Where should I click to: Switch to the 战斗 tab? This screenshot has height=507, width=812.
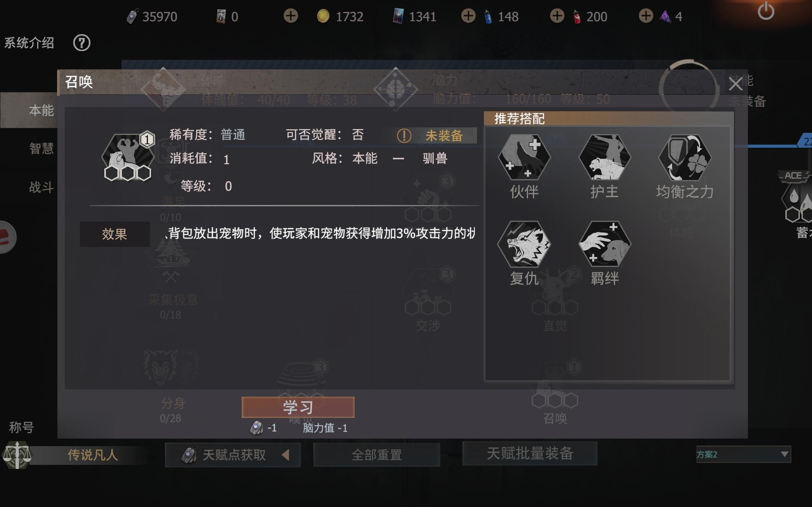41,187
